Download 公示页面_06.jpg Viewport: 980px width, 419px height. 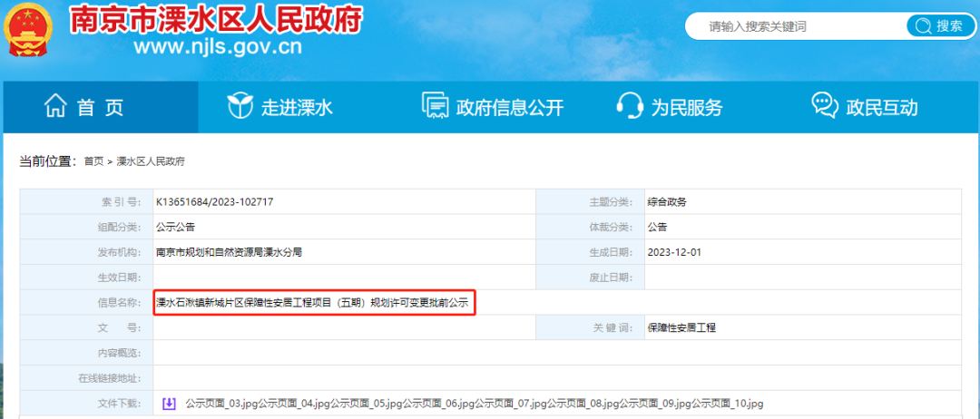tap(439, 404)
